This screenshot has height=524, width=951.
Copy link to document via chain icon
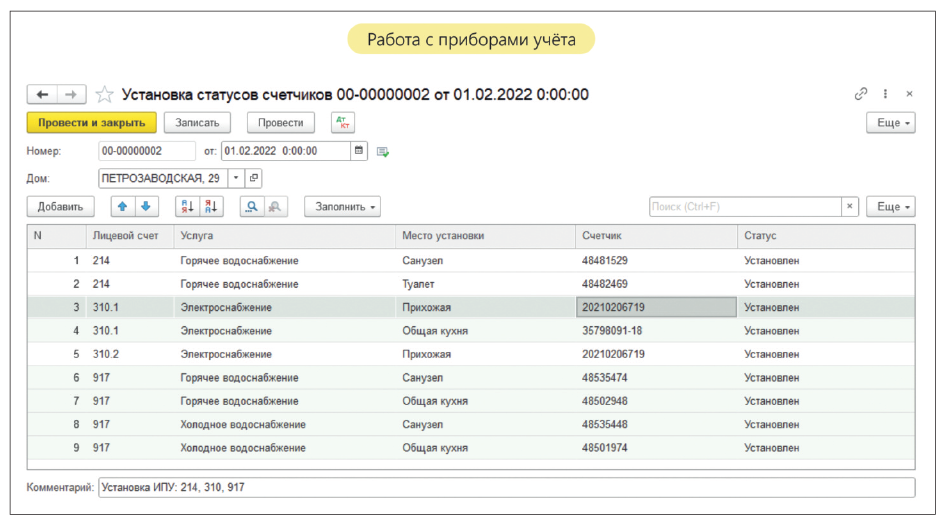[x=861, y=93]
